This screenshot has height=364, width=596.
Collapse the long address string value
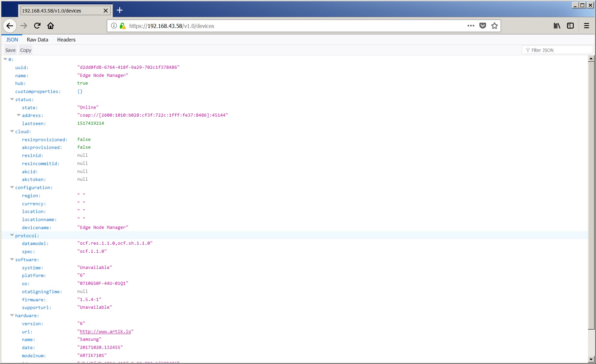(x=19, y=115)
